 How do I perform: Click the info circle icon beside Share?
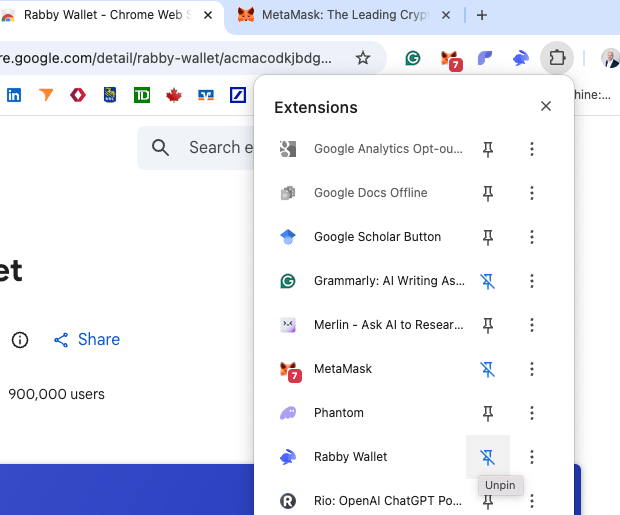20,340
